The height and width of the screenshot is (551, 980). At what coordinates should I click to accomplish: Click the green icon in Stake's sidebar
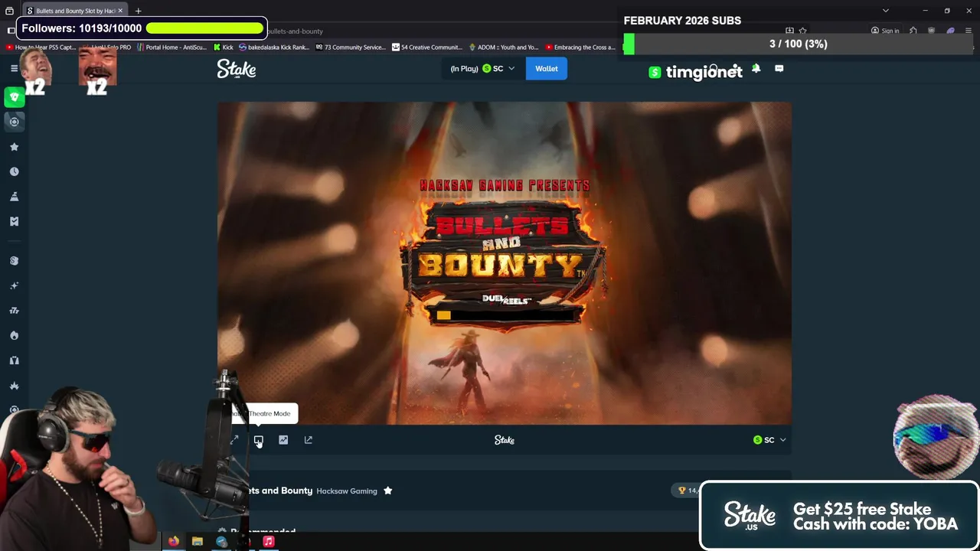14,97
